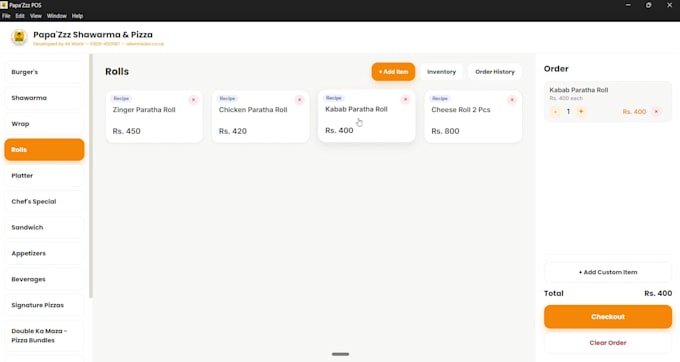Open Signature Pizzas category

44,305
